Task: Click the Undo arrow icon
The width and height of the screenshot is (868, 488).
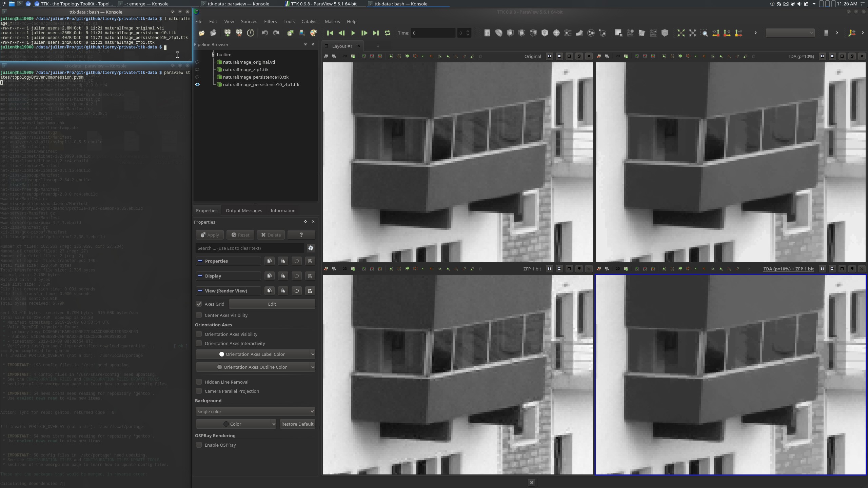Action: tap(265, 33)
